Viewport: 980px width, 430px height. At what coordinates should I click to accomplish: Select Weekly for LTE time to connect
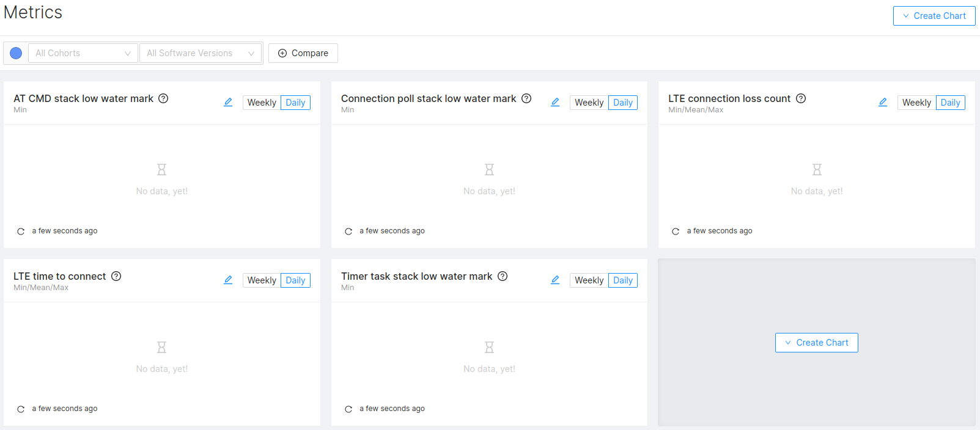point(262,280)
